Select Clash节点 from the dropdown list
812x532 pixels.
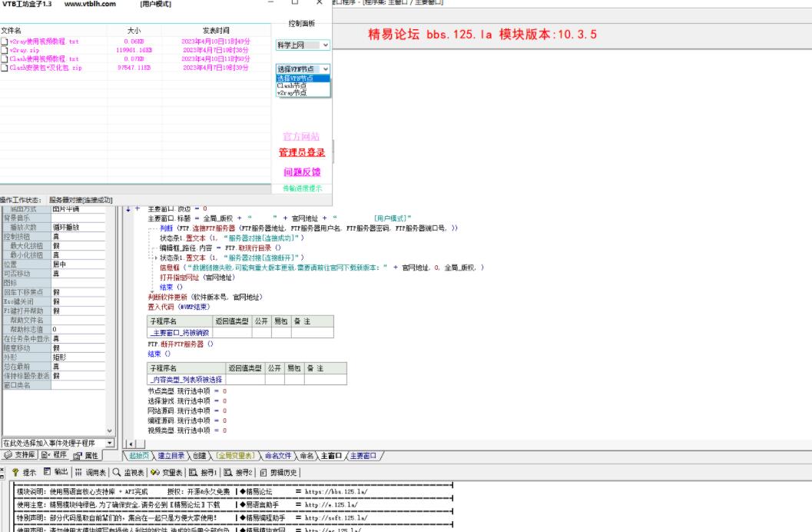(292, 85)
